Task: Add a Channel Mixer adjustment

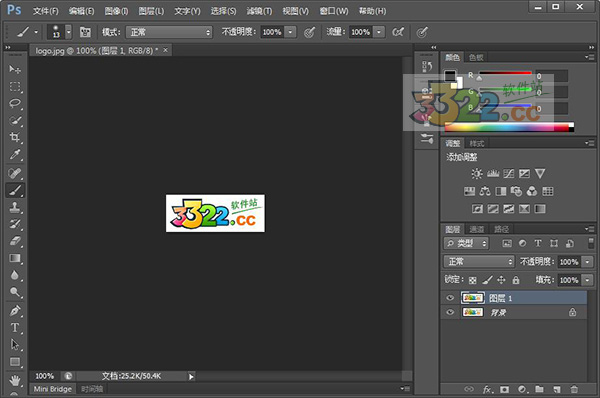Action: 532,191
